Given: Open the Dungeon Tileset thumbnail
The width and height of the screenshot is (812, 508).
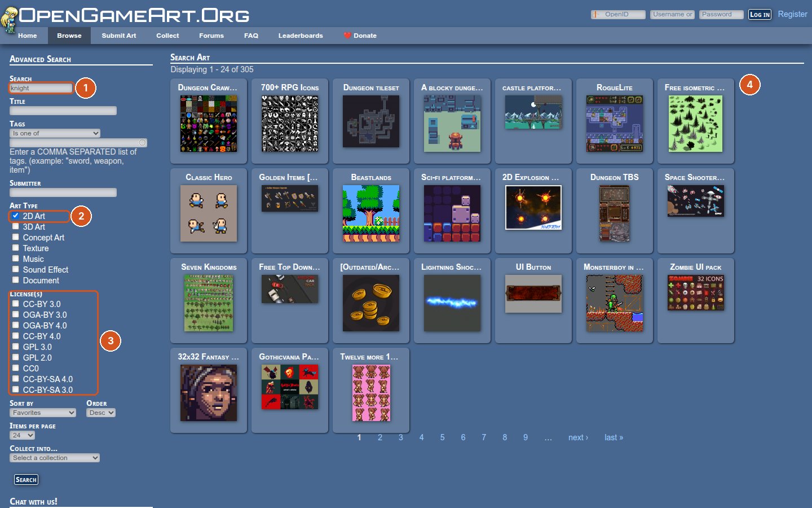Looking at the screenshot, I should tap(371, 121).
